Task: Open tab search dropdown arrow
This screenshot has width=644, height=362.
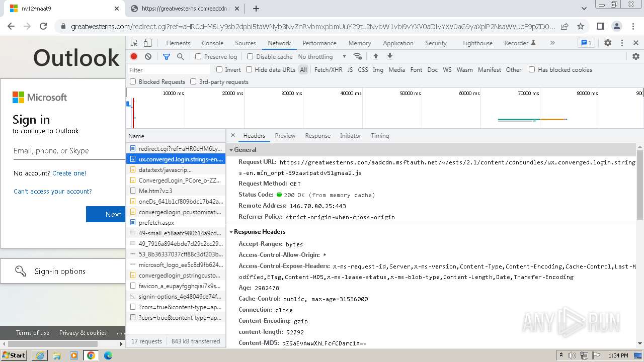Action: pos(584,9)
